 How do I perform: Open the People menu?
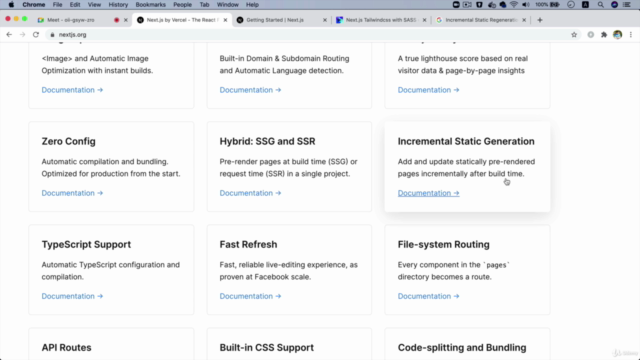182,4
